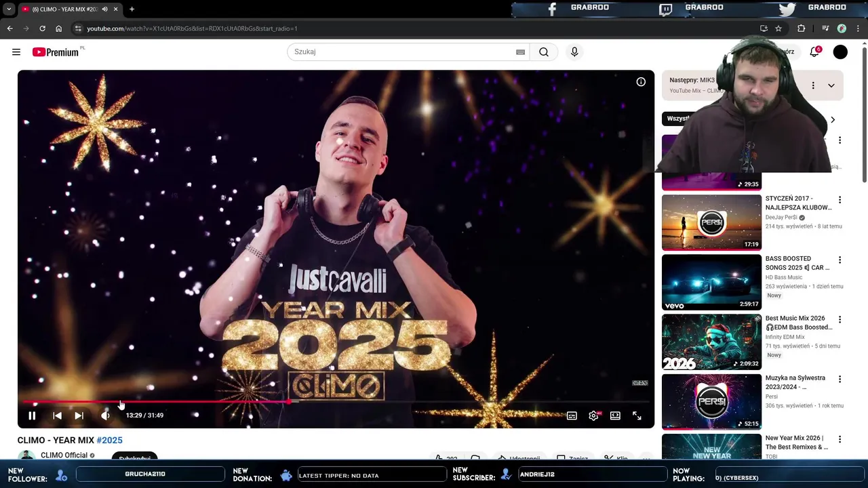The width and height of the screenshot is (868, 488).
Task: Click the youtube.com address bar URL
Action: click(192, 28)
